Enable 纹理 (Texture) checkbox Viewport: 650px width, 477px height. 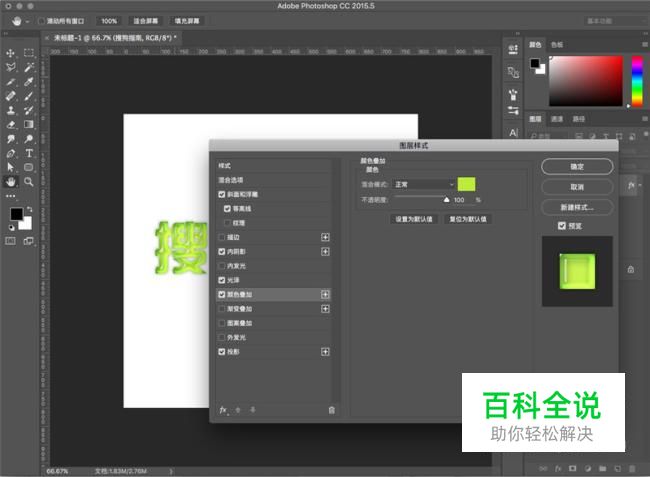tap(227, 223)
